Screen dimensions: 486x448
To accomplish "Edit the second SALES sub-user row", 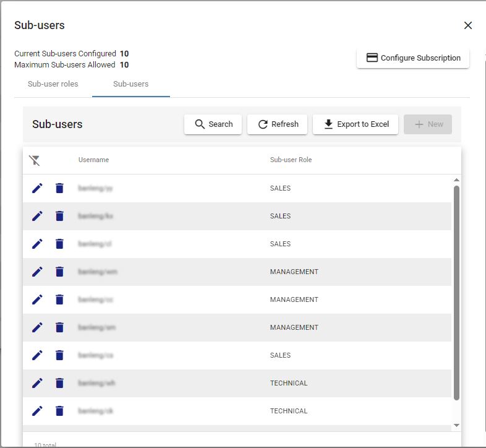I will [x=37, y=216].
